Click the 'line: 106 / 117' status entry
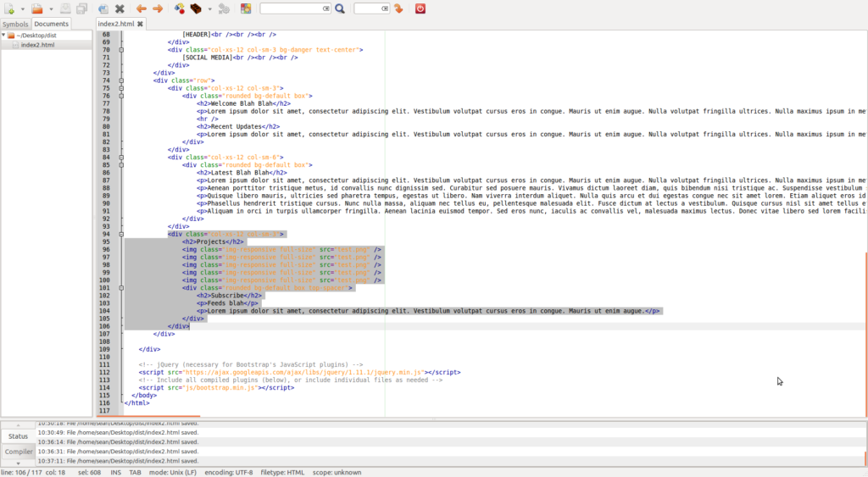The height and width of the screenshot is (477, 868). pyautogui.click(x=23, y=473)
